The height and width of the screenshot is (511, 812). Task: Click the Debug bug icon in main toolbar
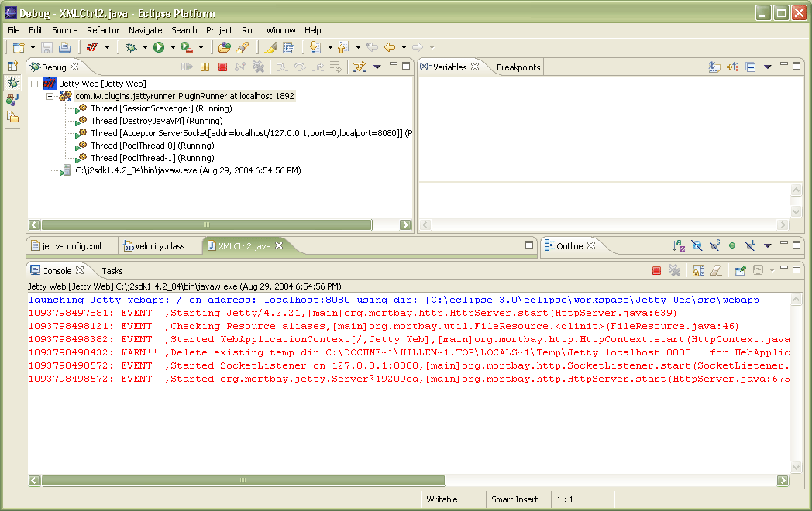tap(132, 48)
